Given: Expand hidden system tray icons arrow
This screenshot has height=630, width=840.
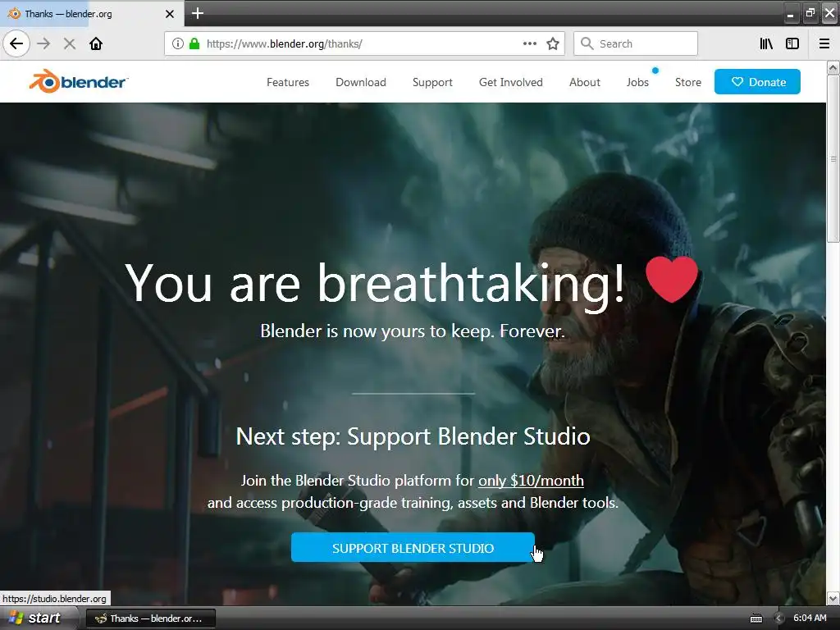Looking at the screenshot, I should coord(779,619).
